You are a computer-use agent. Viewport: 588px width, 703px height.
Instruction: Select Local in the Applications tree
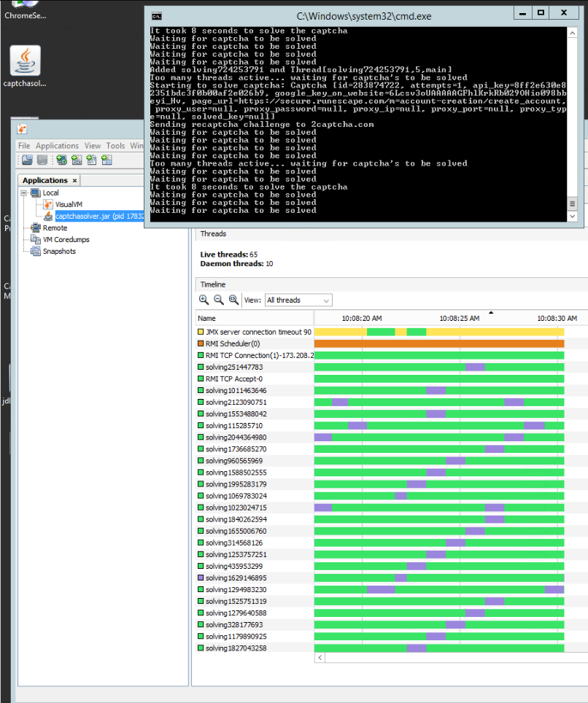[50, 193]
